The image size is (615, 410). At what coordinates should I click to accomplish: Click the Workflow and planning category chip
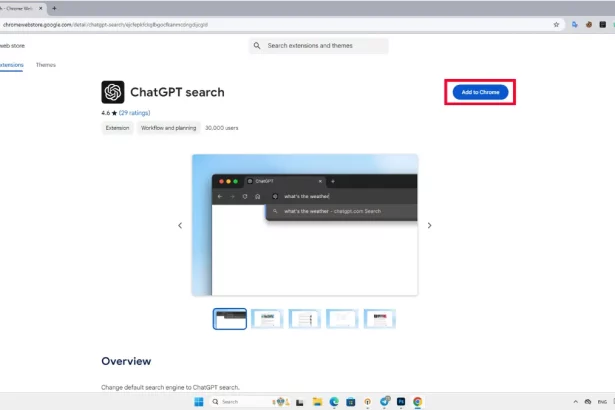pyautogui.click(x=168, y=128)
